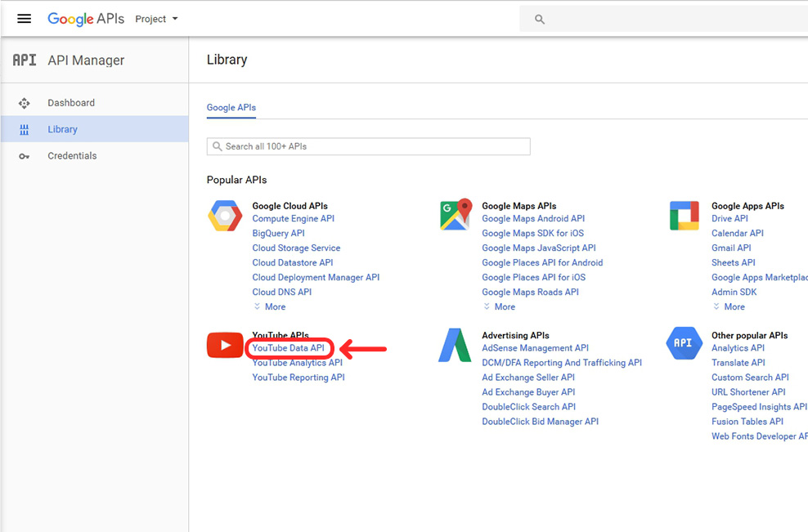Open the Gmail API link
Screen dimensions: 808x532
pos(731,248)
